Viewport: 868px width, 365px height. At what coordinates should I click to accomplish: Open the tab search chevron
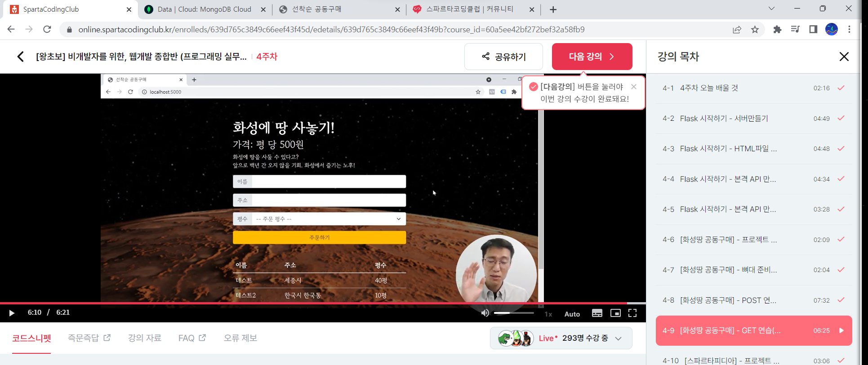772,9
